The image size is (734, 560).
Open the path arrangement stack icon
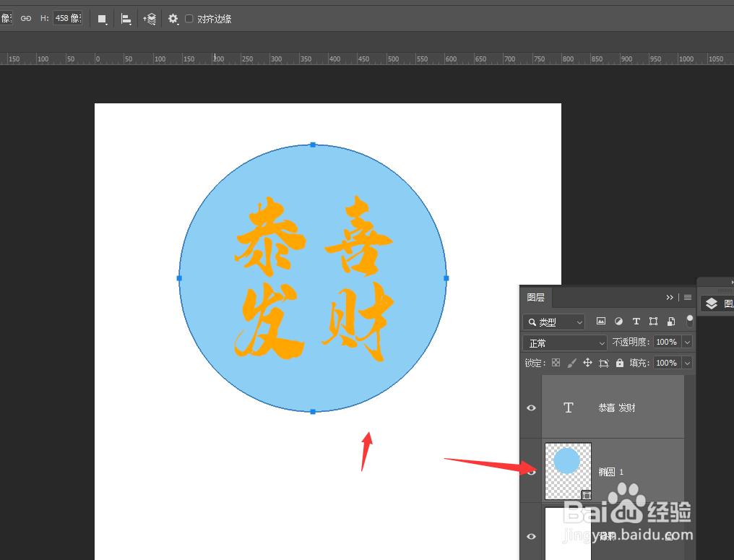[150, 19]
